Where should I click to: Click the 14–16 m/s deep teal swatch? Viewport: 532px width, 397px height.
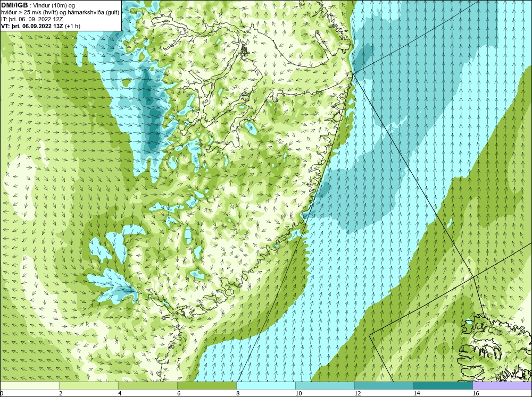443,385
